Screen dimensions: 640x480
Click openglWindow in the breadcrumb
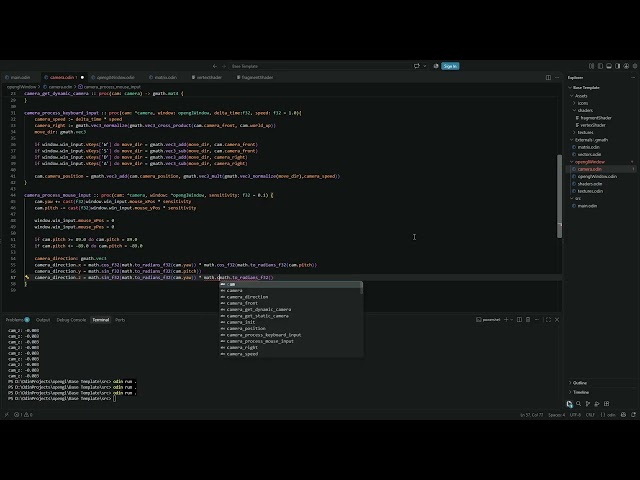22,87
